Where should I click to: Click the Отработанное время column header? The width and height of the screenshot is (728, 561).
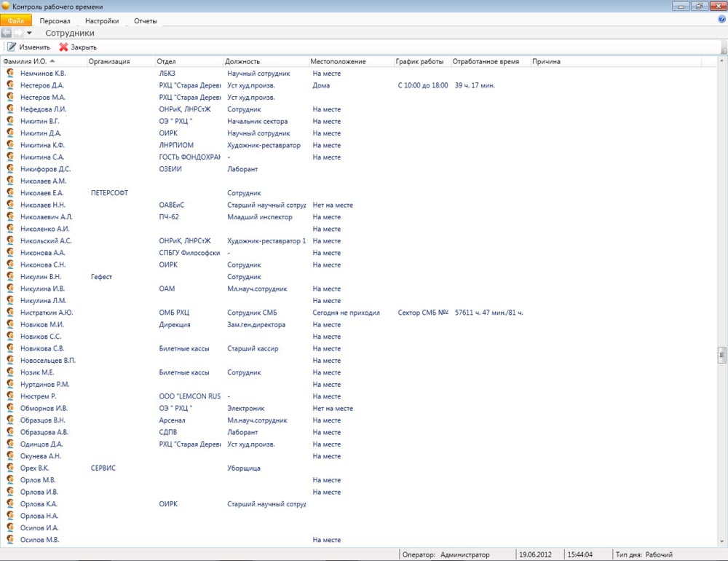click(486, 62)
